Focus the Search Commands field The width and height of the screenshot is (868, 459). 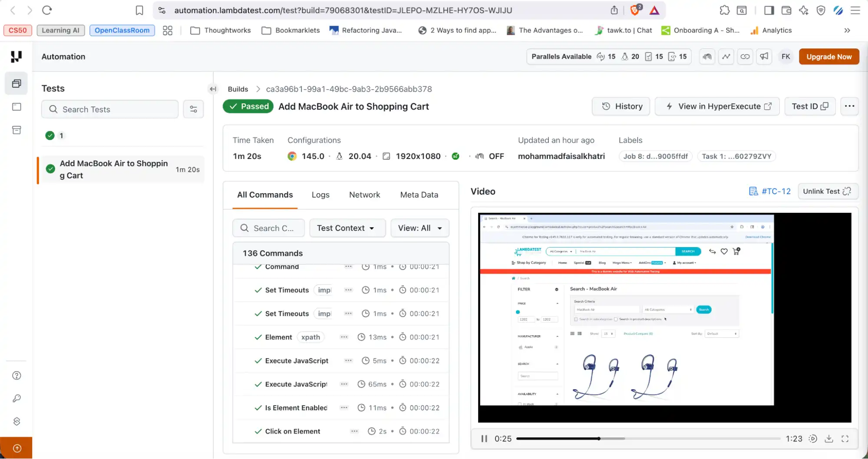pos(268,228)
